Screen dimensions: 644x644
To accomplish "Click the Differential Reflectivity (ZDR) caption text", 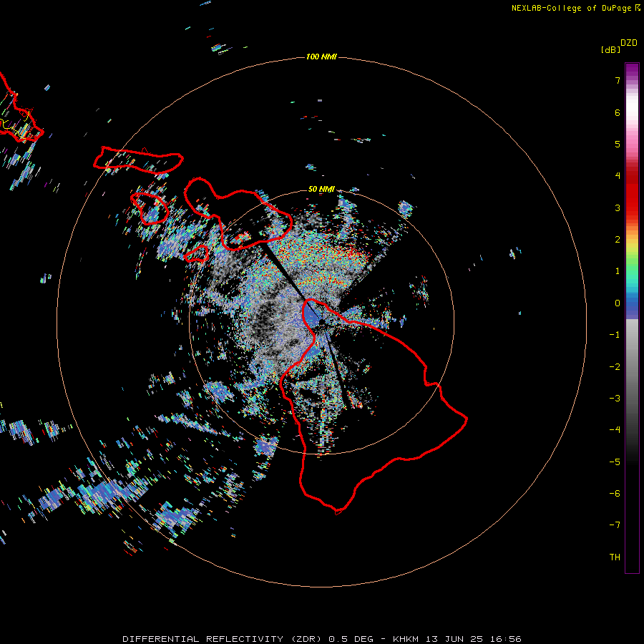I will (223, 639).
